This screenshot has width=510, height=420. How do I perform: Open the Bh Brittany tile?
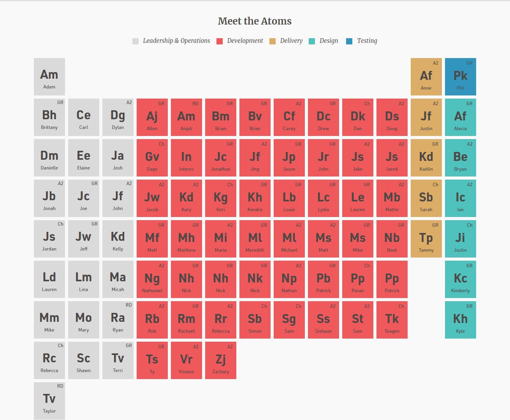tap(49, 117)
